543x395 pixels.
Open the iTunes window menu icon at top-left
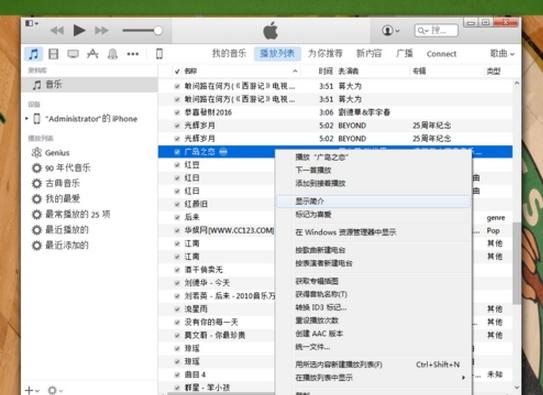32,24
